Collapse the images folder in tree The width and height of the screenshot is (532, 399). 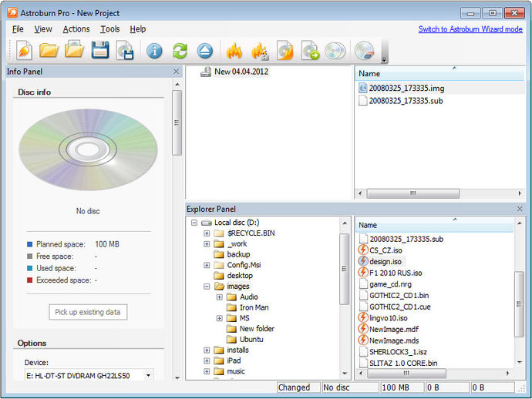[207, 287]
